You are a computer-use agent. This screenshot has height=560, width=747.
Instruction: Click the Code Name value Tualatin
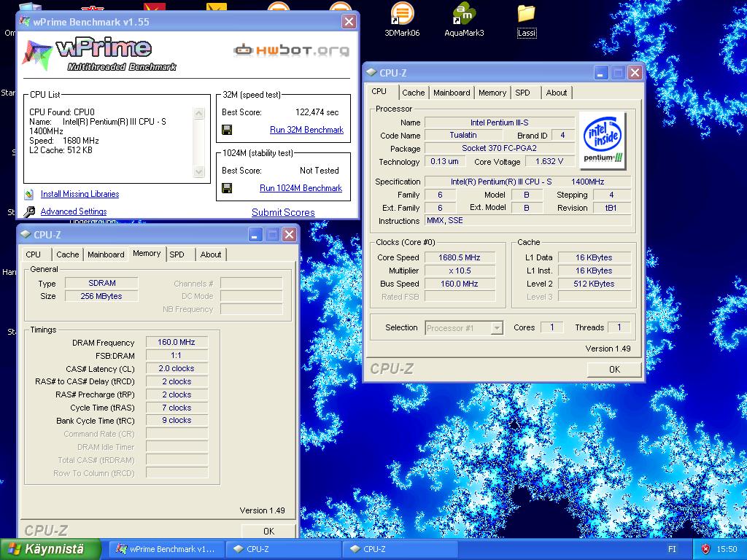(x=463, y=135)
